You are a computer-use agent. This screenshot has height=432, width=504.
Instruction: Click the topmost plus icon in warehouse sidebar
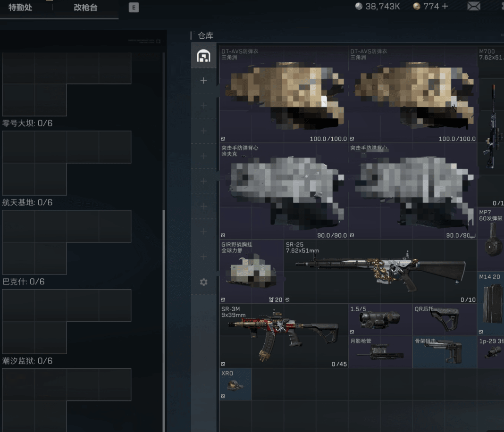pos(203,81)
